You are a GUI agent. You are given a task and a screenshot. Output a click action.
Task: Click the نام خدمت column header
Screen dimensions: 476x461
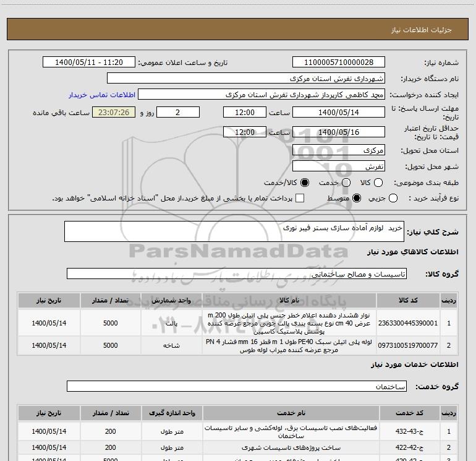[291, 413]
